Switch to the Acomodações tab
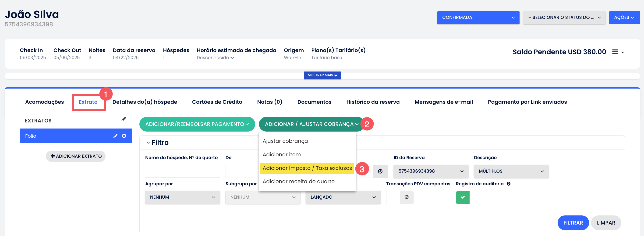 [45, 102]
